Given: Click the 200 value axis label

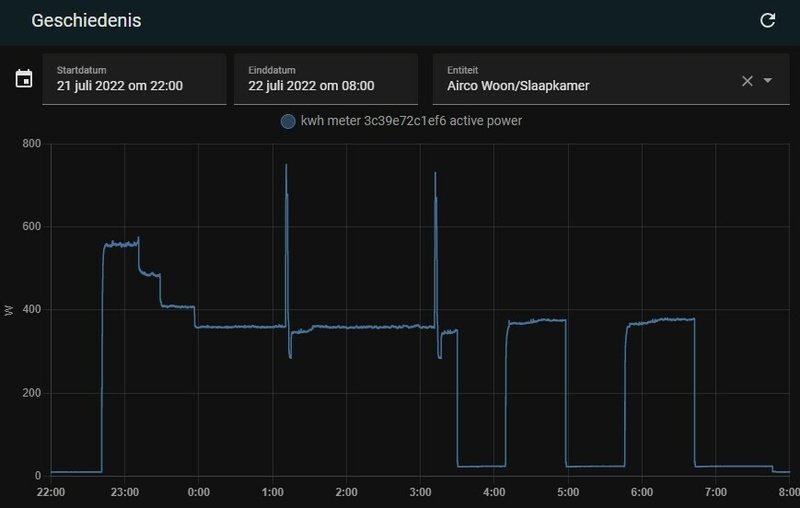Looking at the screenshot, I should click(32, 393).
